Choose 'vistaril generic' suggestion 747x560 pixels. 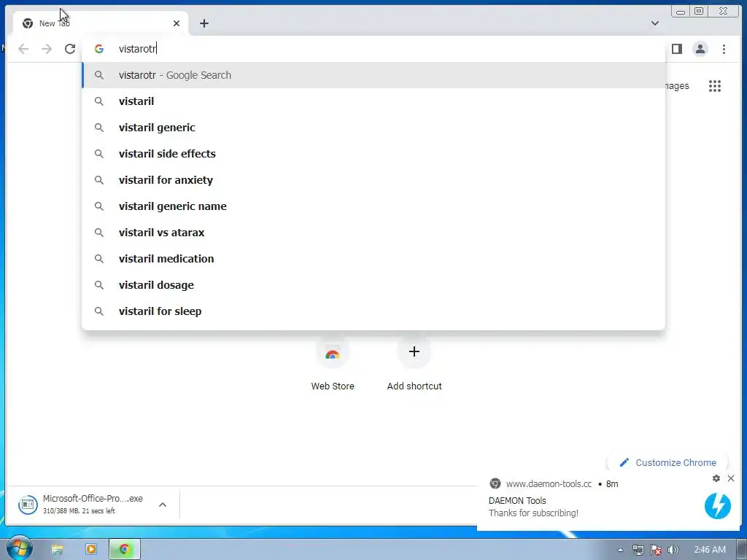pos(373,128)
